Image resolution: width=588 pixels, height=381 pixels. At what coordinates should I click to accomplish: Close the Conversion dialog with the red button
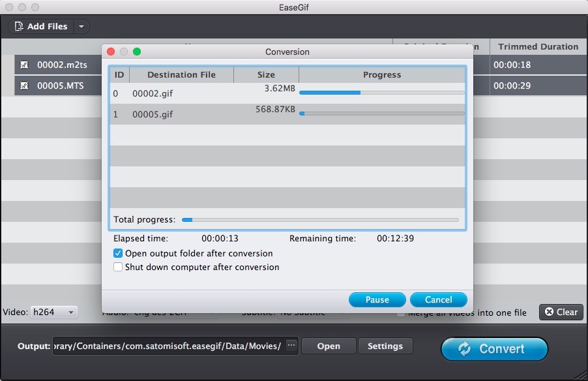(111, 52)
